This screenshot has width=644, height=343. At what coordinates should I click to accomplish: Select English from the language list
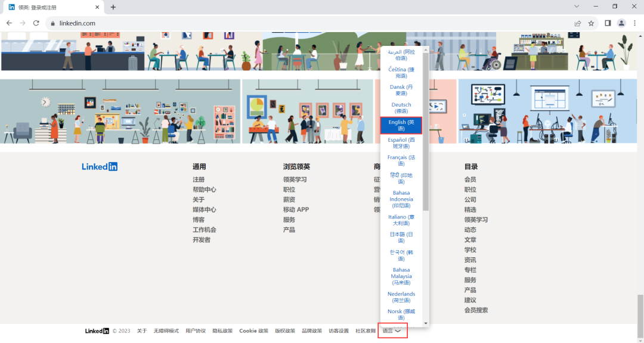401,125
